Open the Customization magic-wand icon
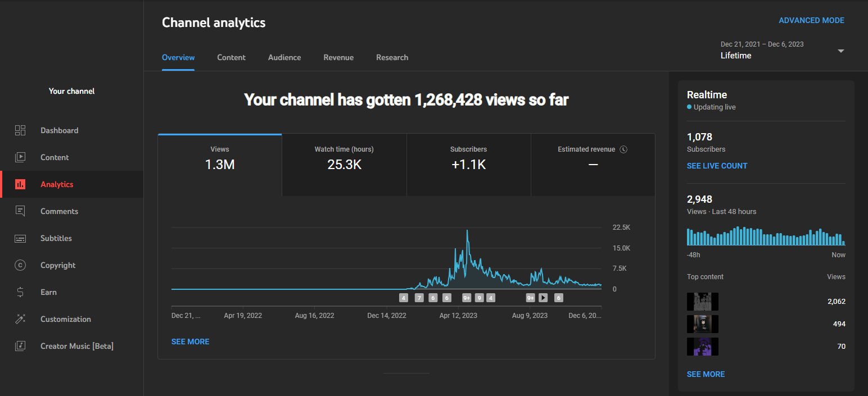This screenshot has height=396, width=868. click(x=20, y=319)
